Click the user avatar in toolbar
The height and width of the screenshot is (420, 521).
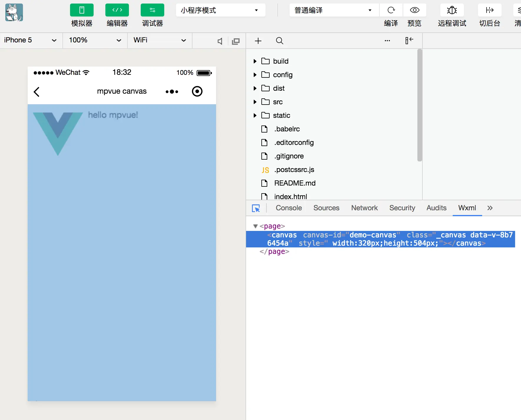[x=14, y=12]
